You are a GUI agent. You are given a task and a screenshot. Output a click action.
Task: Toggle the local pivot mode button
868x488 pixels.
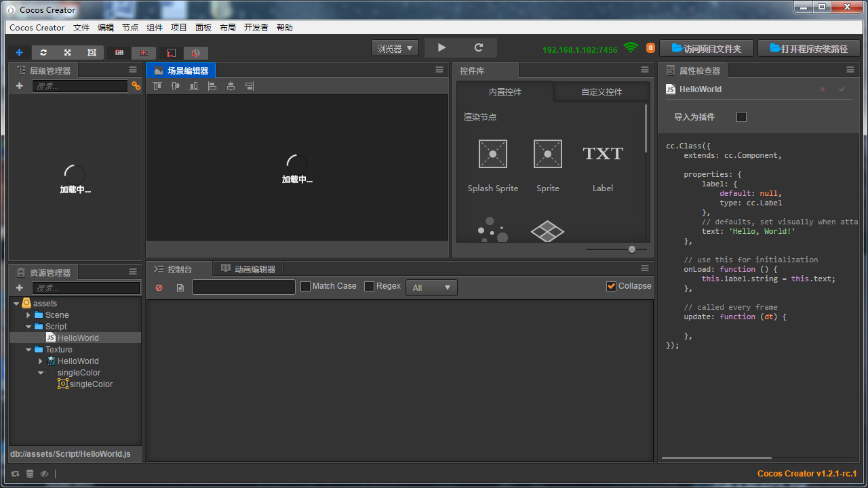pos(119,53)
